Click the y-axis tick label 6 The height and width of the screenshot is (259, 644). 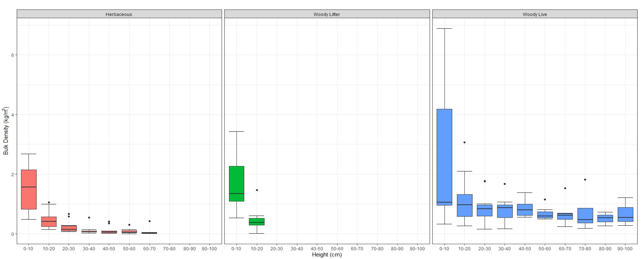pyautogui.click(x=12, y=55)
